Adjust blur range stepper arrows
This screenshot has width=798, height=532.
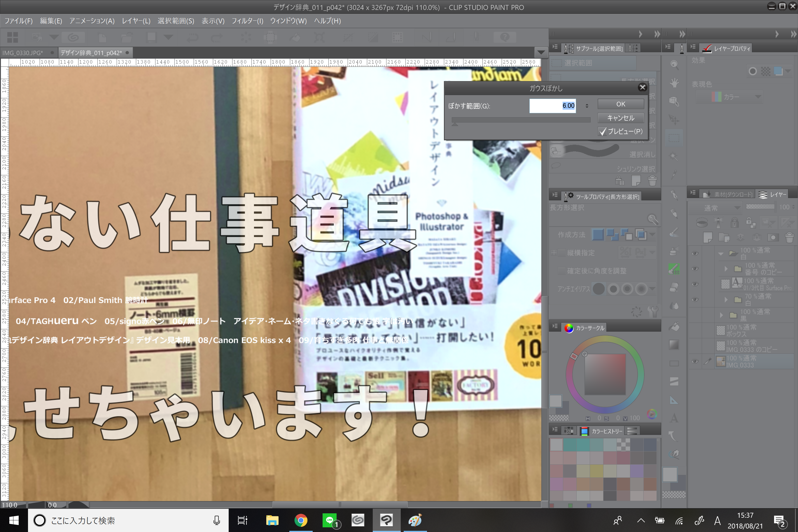coord(587,106)
